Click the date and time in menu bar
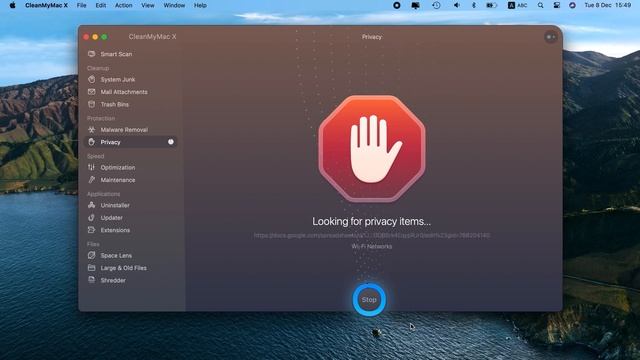Image resolution: width=640 pixels, height=360 pixels. click(607, 5)
